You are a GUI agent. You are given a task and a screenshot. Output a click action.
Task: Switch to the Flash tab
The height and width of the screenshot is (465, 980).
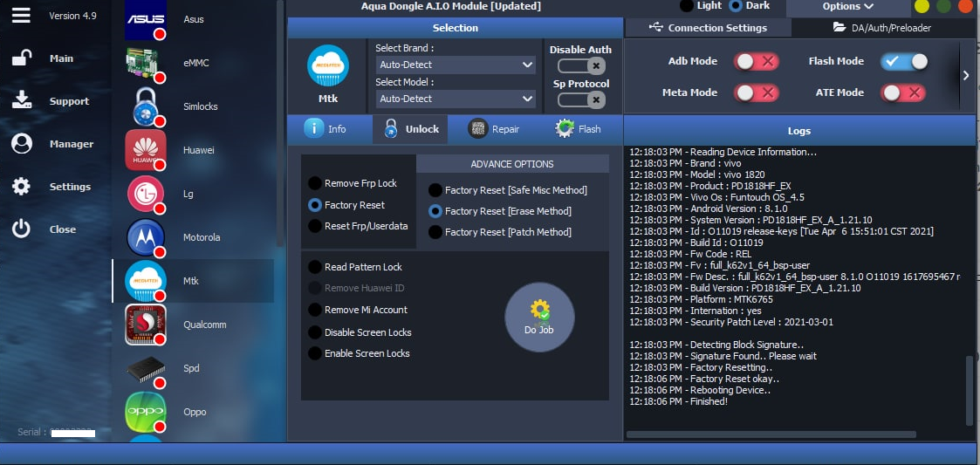pyautogui.click(x=578, y=129)
